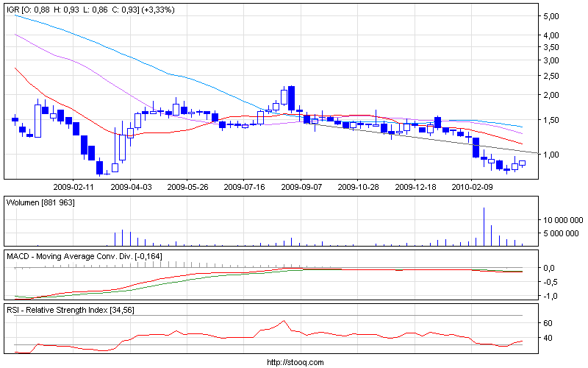Click the 3,50 price axis label
The image size is (588, 368).
point(551,47)
